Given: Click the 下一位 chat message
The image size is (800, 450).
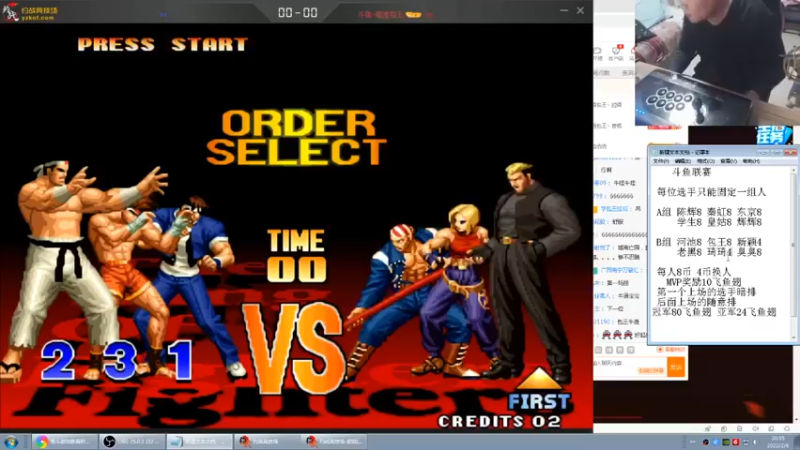Looking at the screenshot, I should (x=615, y=309).
